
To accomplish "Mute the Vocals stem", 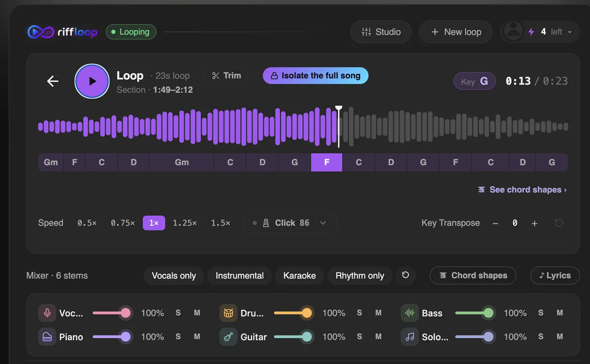I will (x=197, y=313).
